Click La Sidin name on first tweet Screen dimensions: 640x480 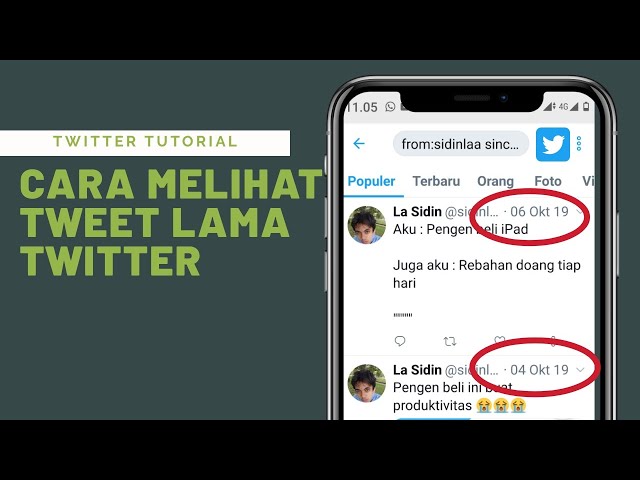[x=417, y=211]
